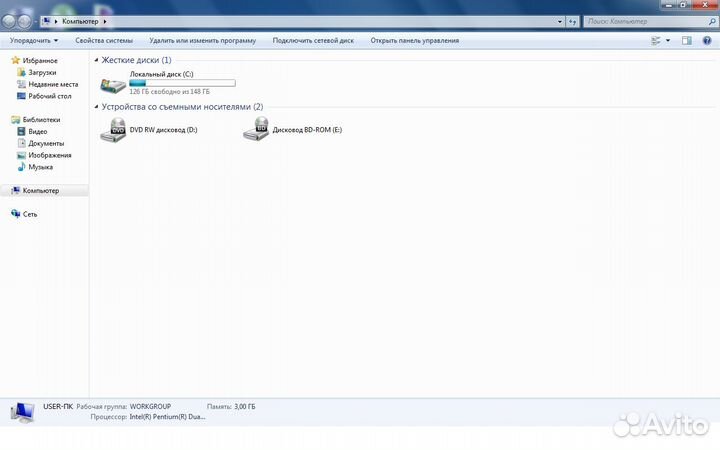Select the DVD RW дисковод (D:) icon
The width and height of the screenshot is (720, 450).
(113, 130)
